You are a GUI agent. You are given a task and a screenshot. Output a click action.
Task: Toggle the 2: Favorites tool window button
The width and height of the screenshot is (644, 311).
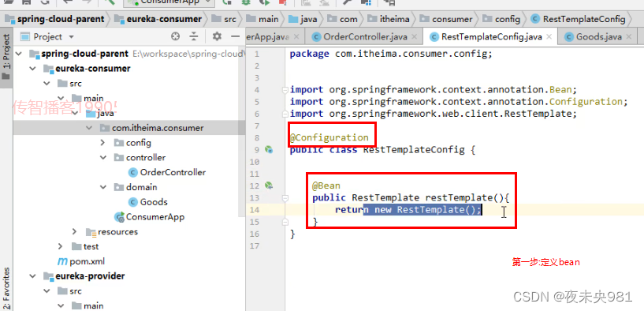tap(6, 288)
